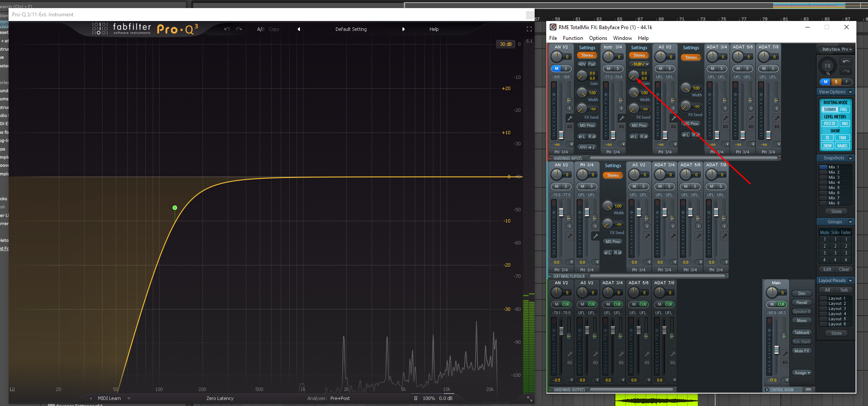The height and width of the screenshot is (406, 868).
Task: Click the TotalMix undo arrow button
Action: point(846,62)
